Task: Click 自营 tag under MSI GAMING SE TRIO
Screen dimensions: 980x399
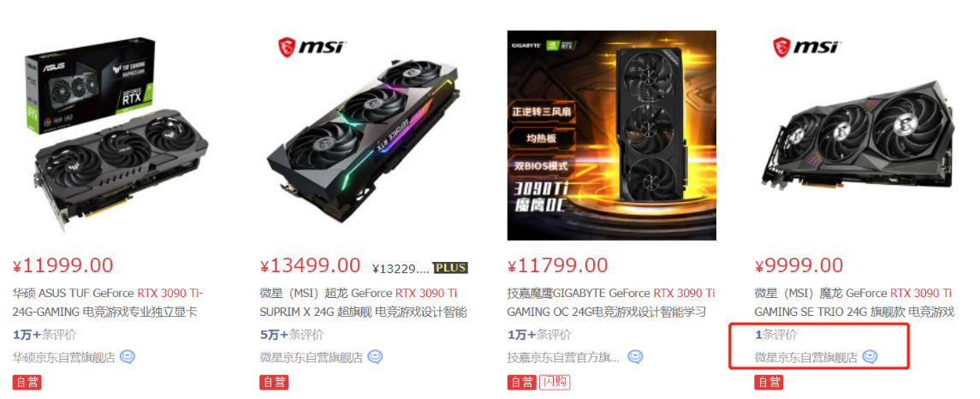Action: click(769, 382)
